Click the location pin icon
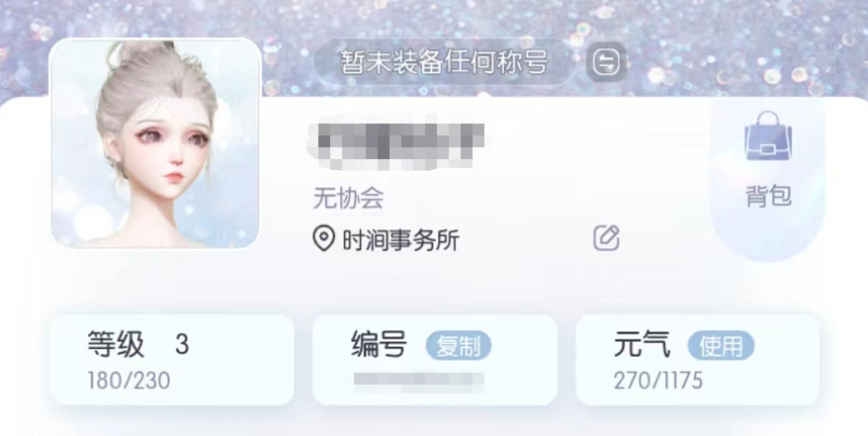Image resolution: width=868 pixels, height=436 pixels. (x=324, y=239)
